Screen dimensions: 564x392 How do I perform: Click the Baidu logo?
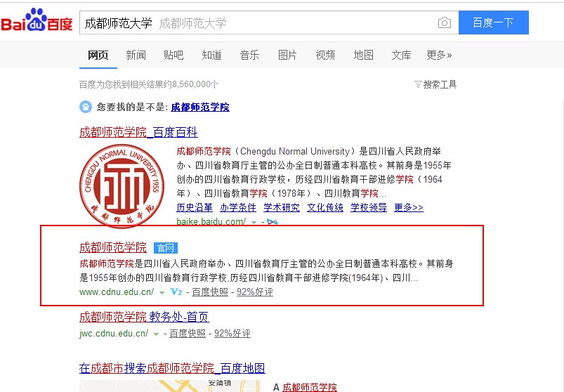click(x=37, y=21)
